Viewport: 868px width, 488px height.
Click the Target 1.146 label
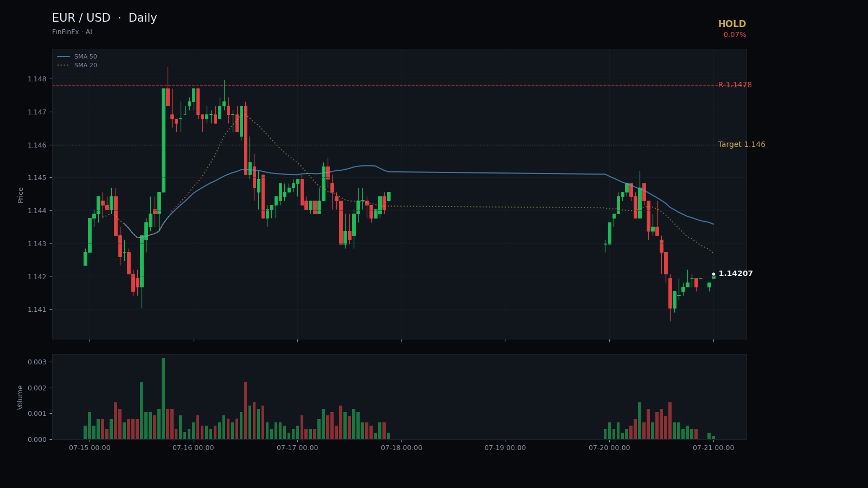[x=742, y=145]
